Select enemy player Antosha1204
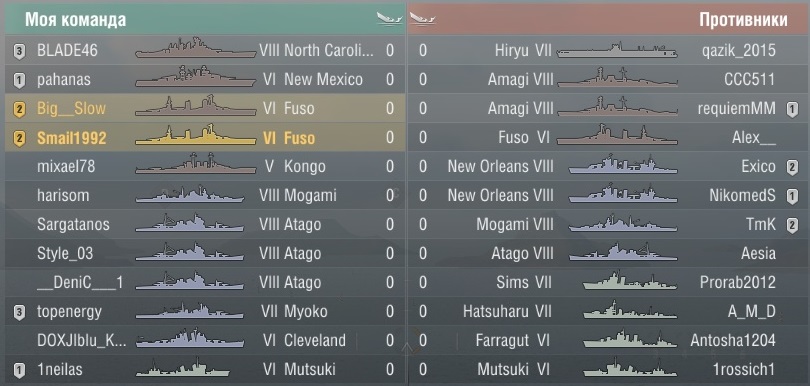810x386 pixels. [x=733, y=340]
